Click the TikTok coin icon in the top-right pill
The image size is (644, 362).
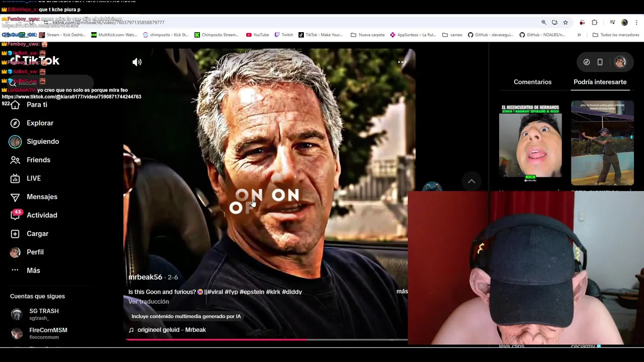point(587,62)
